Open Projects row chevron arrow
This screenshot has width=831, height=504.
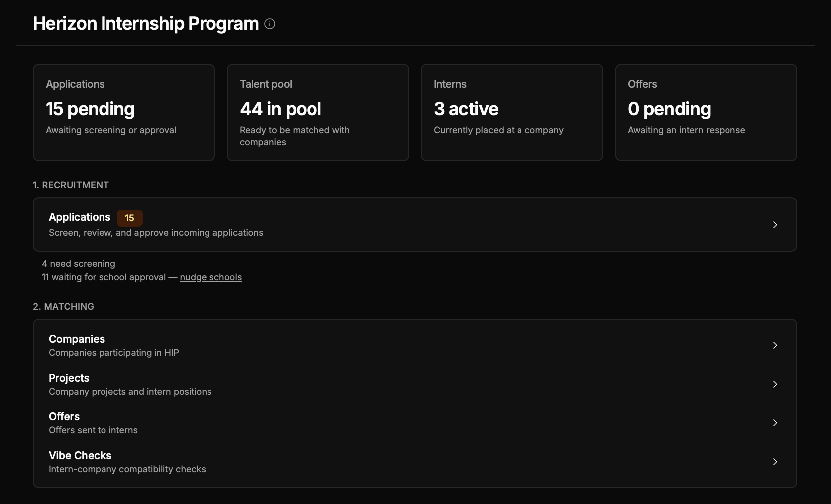click(775, 384)
